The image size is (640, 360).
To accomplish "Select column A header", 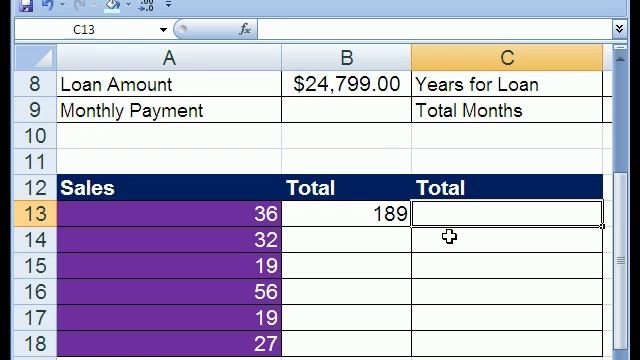I will (x=169, y=58).
